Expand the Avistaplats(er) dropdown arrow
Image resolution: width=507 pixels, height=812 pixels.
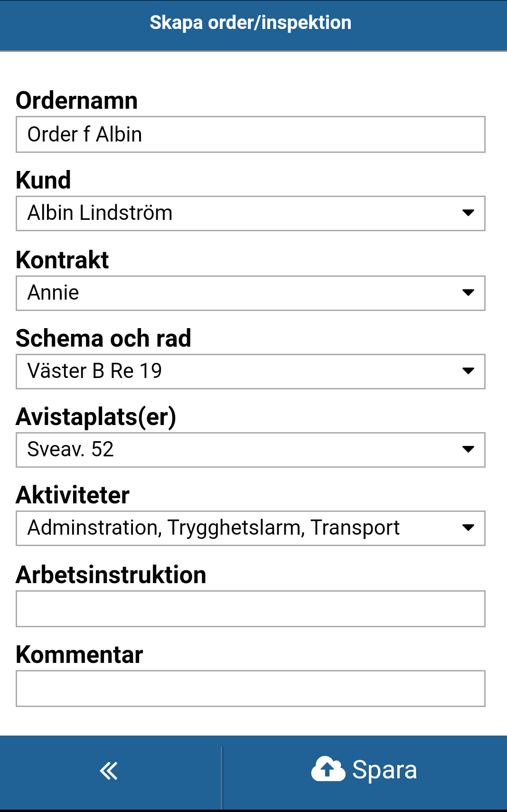pyautogui.click(x=468, y=449)
